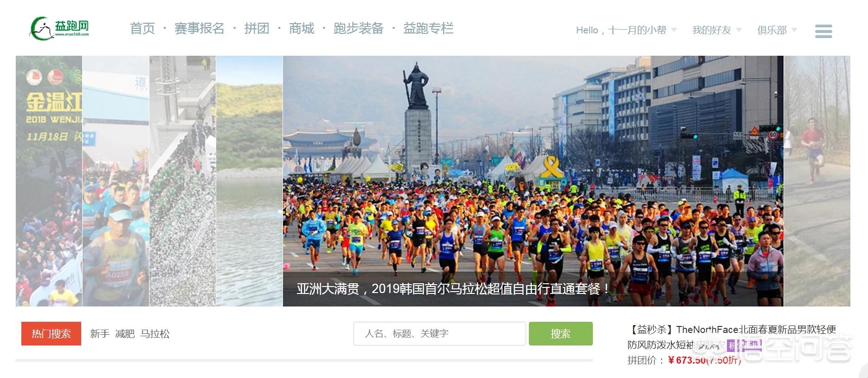
Task: Focus the 人名、标题、关键字 search field
Action: [440, 333]
